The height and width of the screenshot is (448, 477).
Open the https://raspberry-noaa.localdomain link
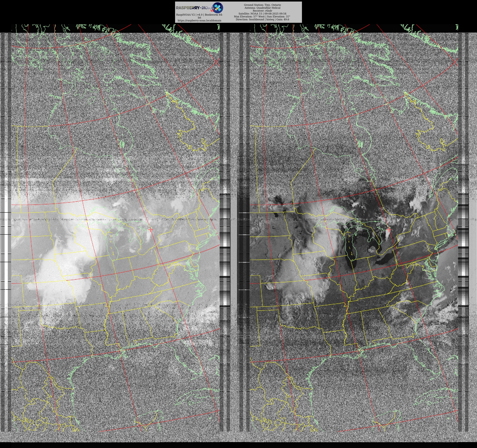click(199, 21)
